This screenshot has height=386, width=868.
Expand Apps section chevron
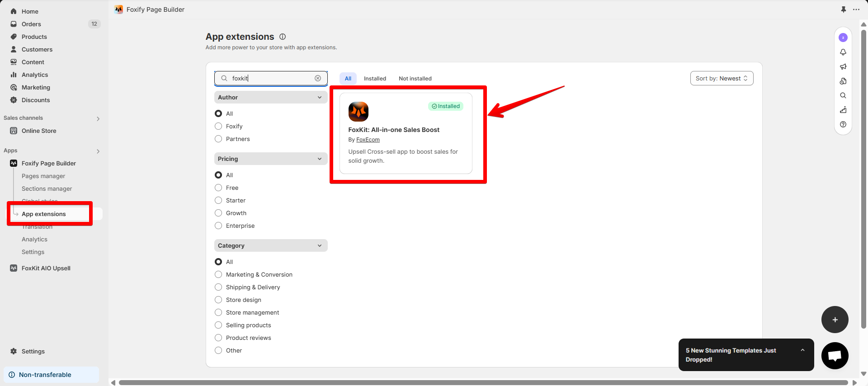[98, 151]
